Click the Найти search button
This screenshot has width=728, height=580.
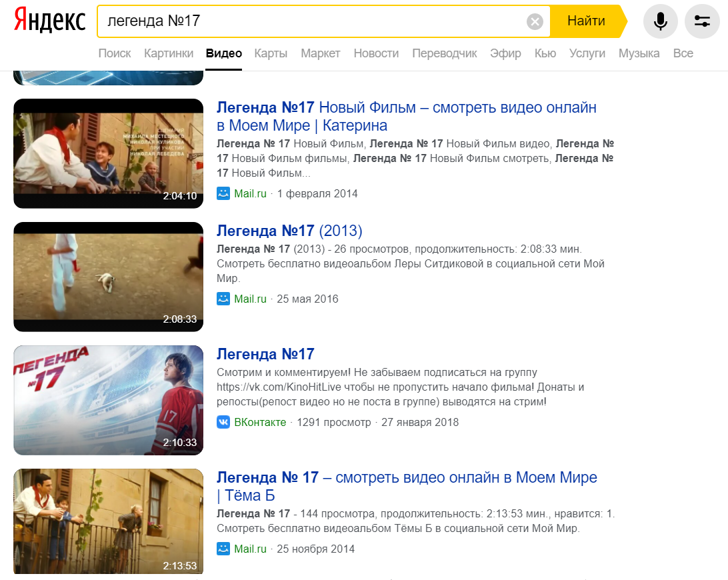pos(587,21)
